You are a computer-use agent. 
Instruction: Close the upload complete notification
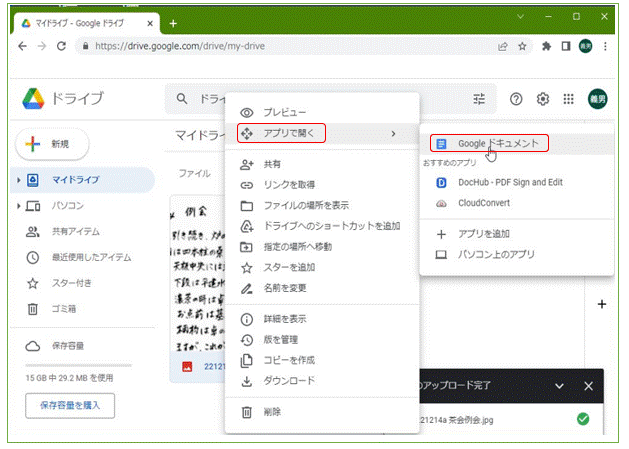point(588,385)
